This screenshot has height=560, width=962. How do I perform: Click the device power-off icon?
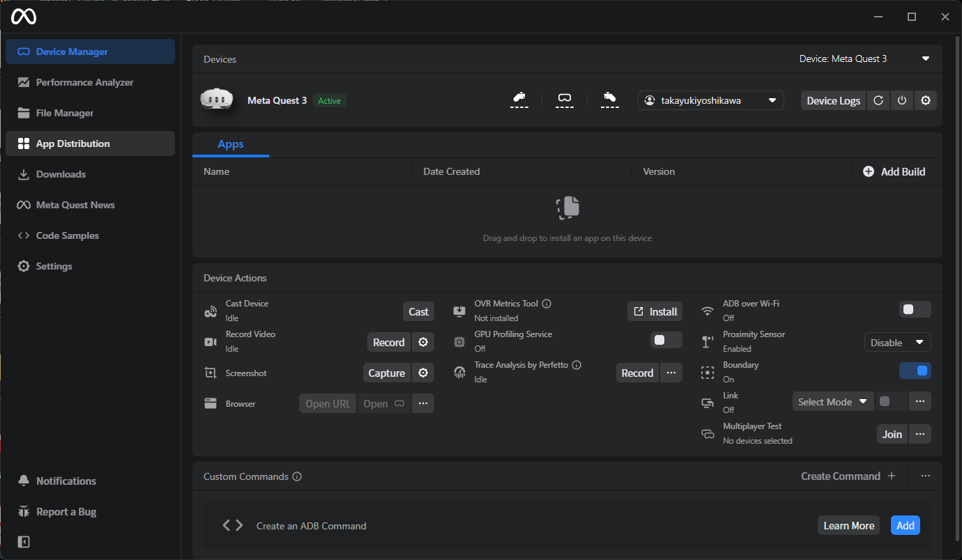(x=902, y=100)
